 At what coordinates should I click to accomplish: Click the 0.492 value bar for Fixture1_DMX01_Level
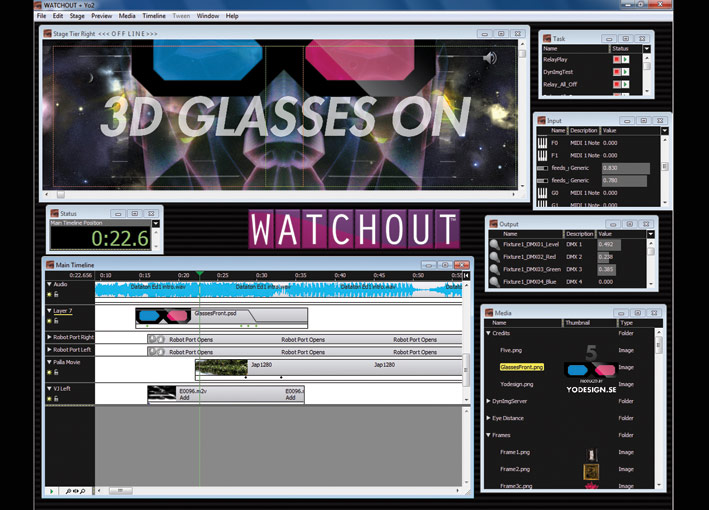(609, 245)
